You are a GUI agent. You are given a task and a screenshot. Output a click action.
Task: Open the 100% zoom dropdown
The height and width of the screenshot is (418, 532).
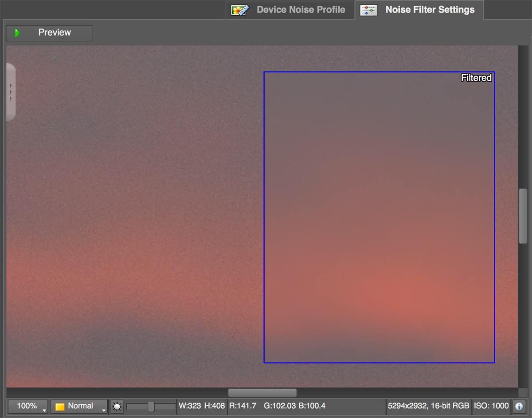pyautogui.click(x=28, y=406)
